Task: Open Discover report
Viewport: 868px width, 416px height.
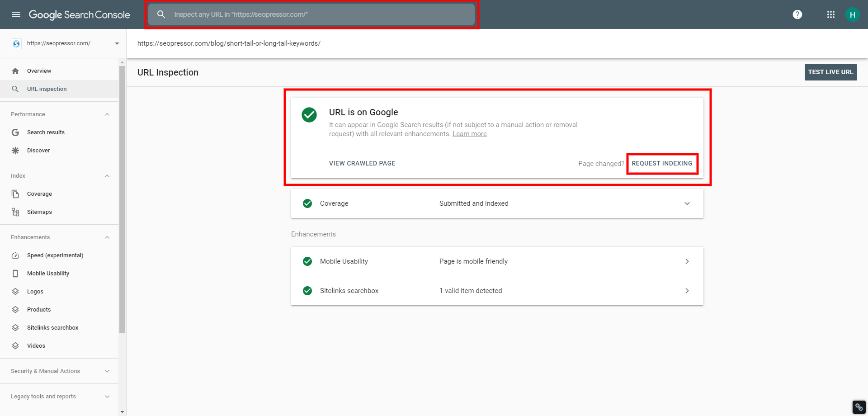Action: (x=59, y=151)
